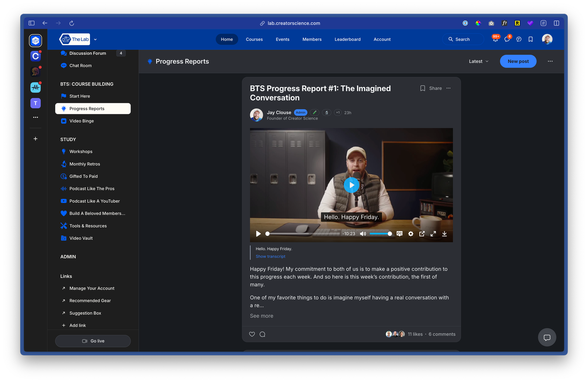Switch to the blue C workspace
Image resolution: width=588 pixels, height=382 pixels.
[x=35, y=56]
